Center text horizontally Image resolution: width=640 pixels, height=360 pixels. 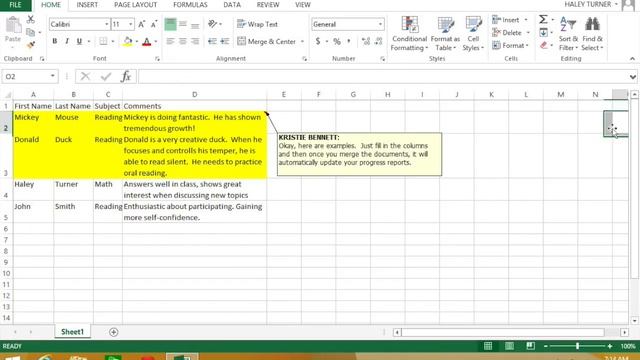coord(183,41)
